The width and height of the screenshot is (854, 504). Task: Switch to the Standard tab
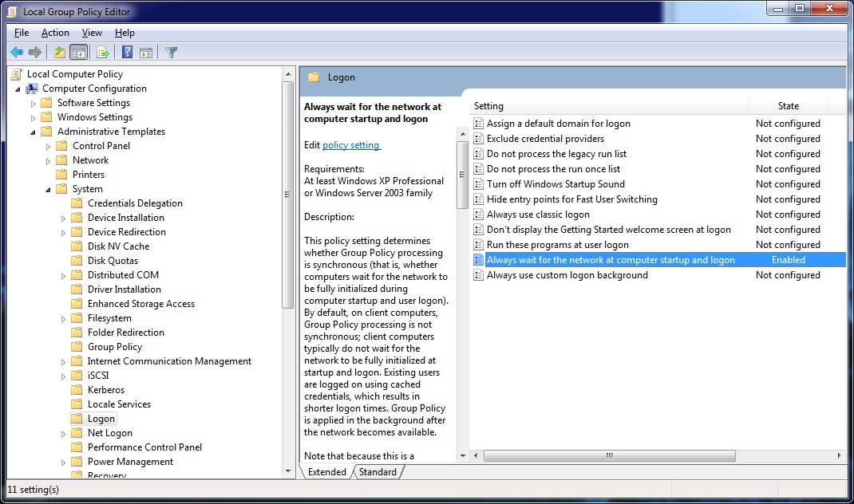point(378,472)
